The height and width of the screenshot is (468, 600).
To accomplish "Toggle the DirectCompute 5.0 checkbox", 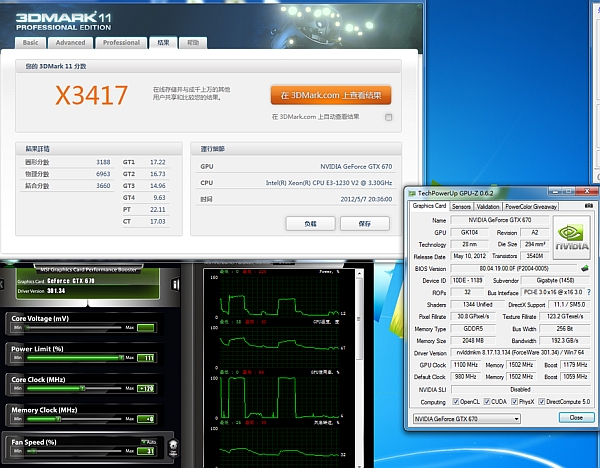I will [541, 401].
